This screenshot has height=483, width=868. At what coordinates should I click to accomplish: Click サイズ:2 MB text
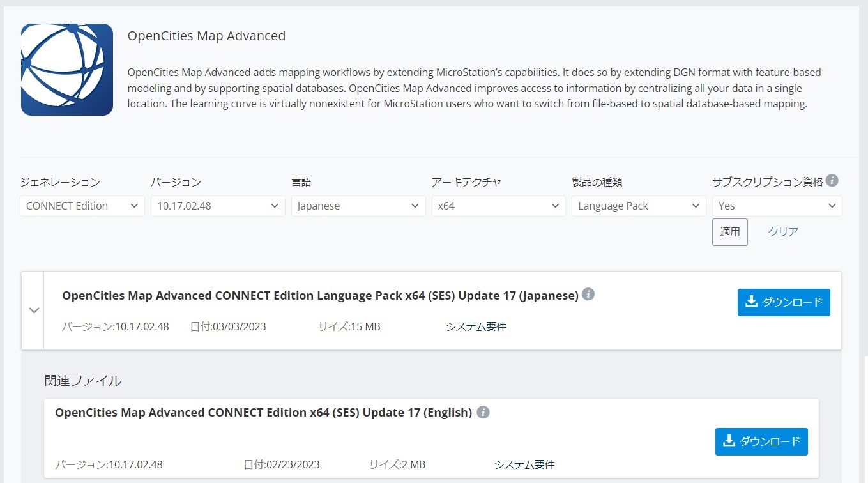click(397, 464)
